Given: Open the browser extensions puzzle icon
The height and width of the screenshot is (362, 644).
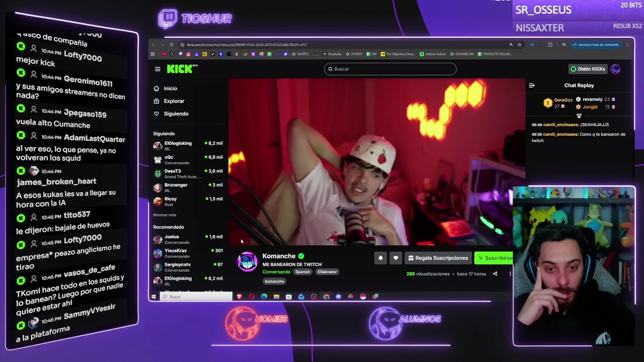Looking at the screenshot, I should coord(550,45).
